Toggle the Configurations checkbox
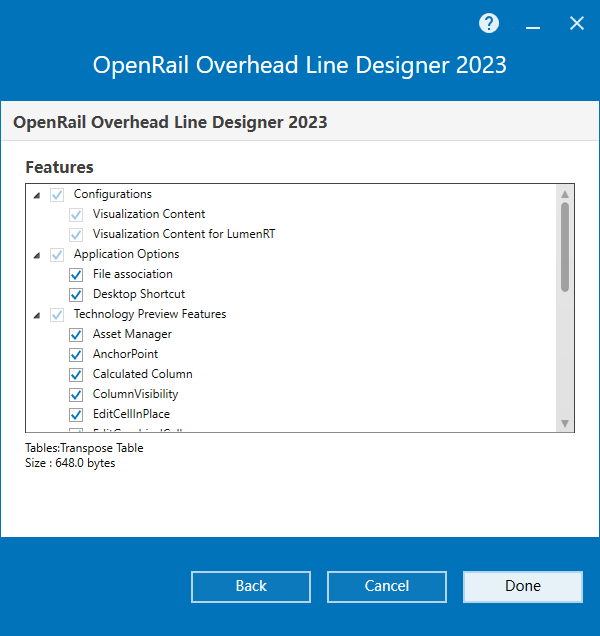The width and height of the screenshot is (600, 636). (57, 195)
